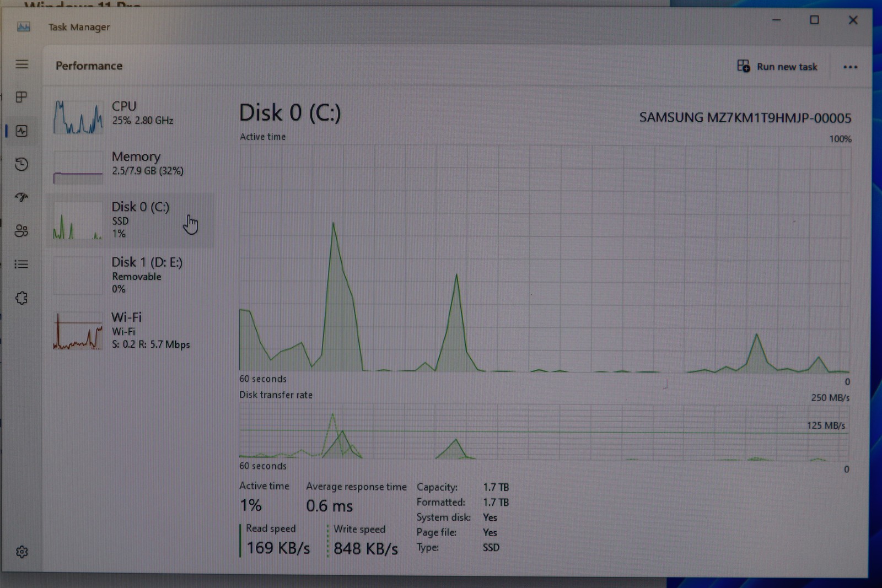Close the Task Manager window
The image size is (882, 588).
853,20
